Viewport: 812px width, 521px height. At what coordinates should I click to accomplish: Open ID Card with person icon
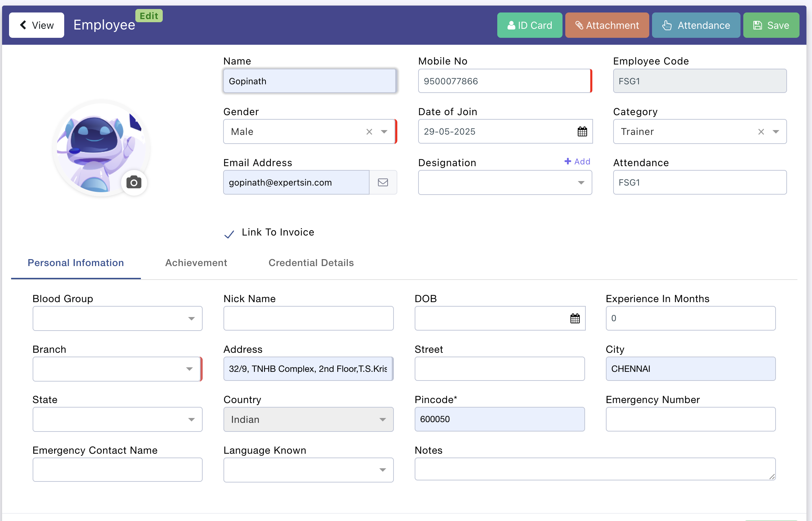pos(530,25)
